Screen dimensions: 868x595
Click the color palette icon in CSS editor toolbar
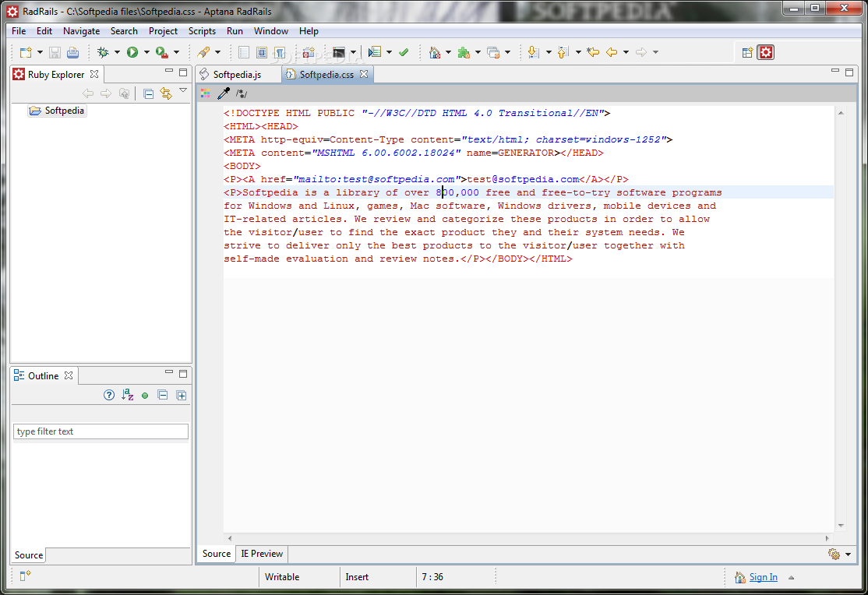tap(206, 93)
